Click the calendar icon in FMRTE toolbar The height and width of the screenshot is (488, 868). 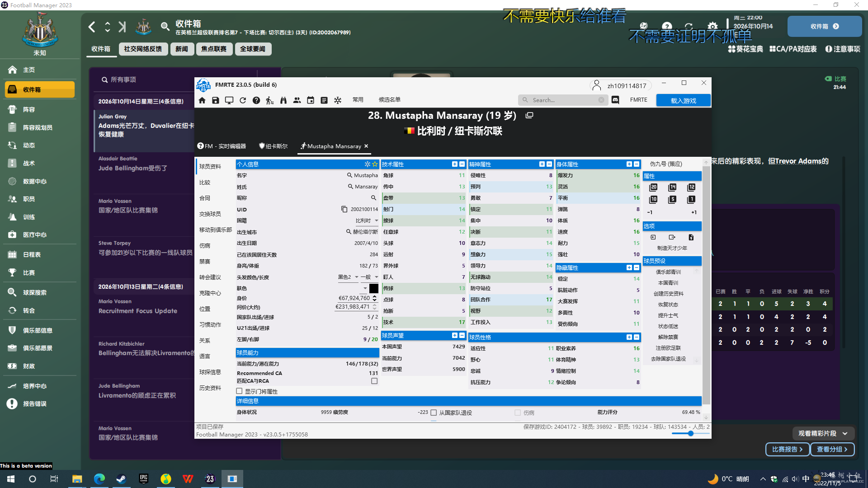click(311, 100)
